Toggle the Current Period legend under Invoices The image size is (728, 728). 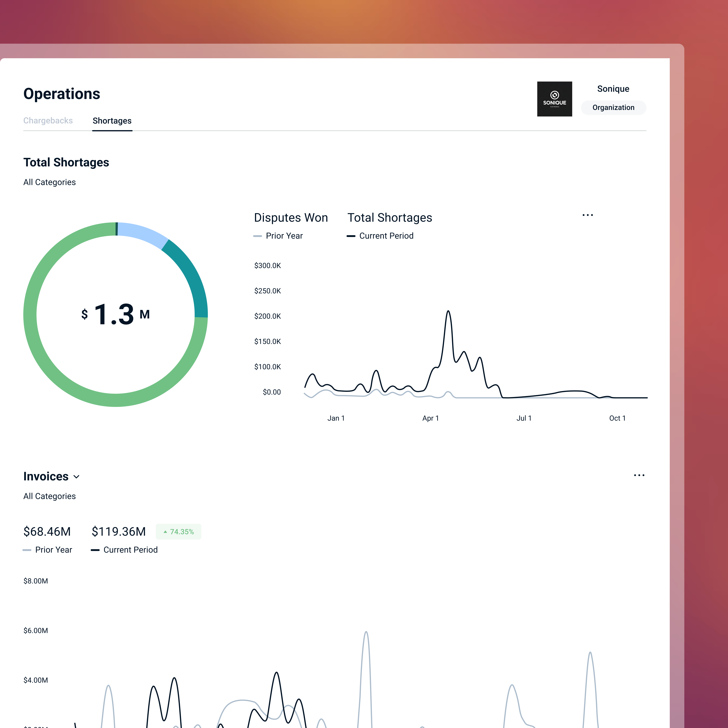pos(124,550)
